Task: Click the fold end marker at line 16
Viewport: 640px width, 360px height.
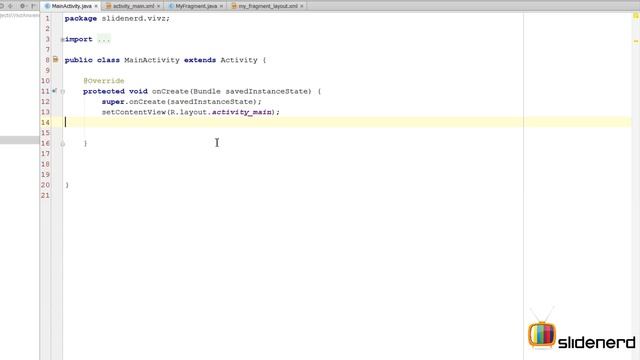Action: 62,144
